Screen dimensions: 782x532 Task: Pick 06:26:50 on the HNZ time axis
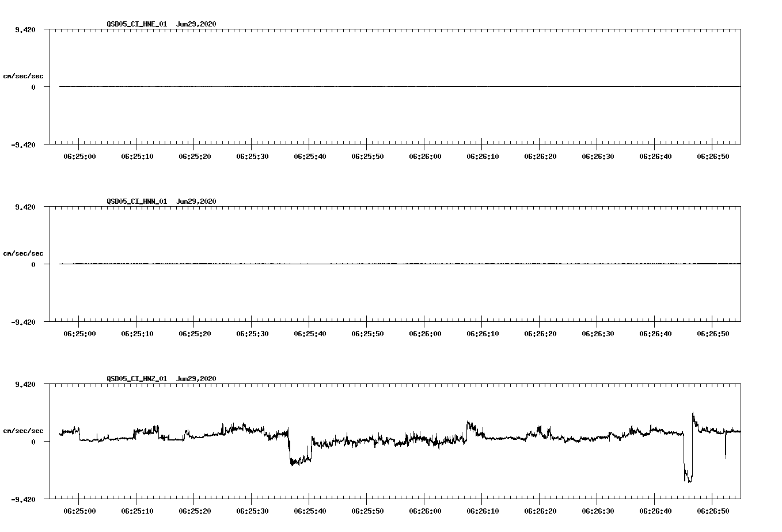713,511
